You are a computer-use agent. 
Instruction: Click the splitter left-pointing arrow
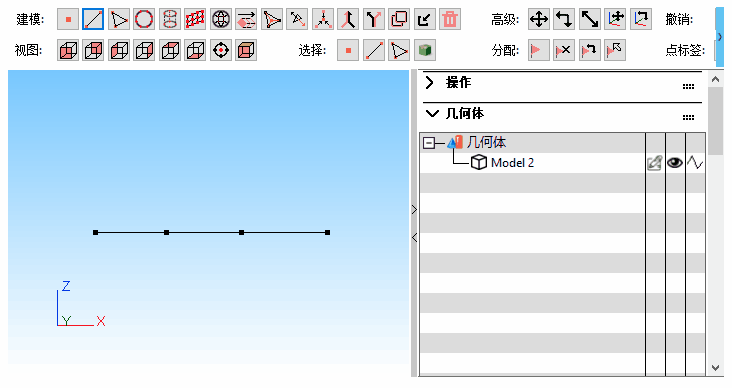(x=414, y=238)
